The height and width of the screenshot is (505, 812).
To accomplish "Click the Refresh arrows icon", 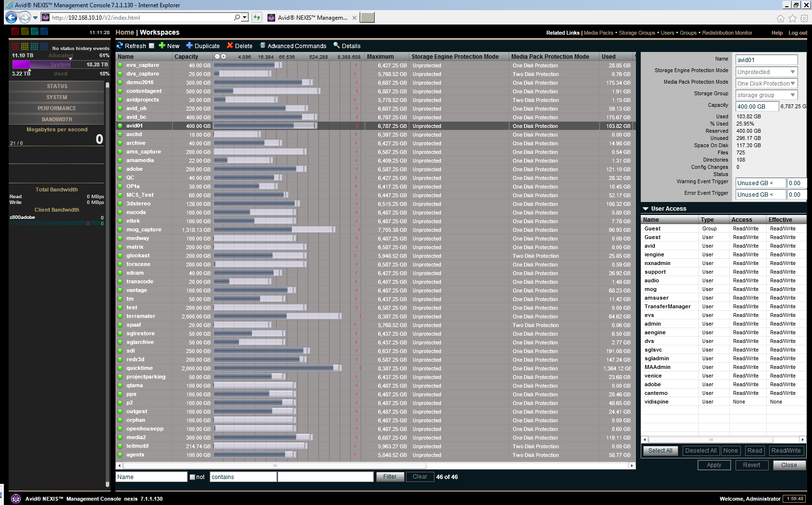I will [x=120, y=46].
